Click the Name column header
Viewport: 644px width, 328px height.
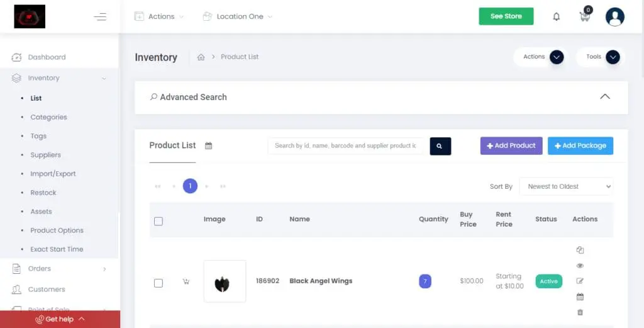pyautogui.click(x=299, y=219)
